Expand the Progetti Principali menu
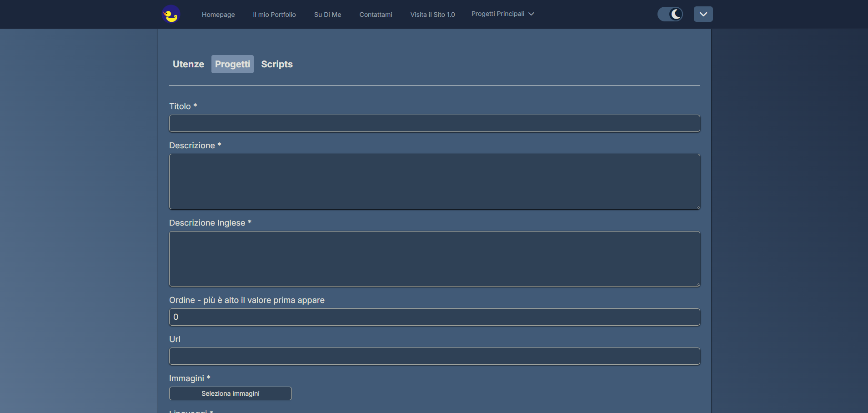 pos(502,14)
